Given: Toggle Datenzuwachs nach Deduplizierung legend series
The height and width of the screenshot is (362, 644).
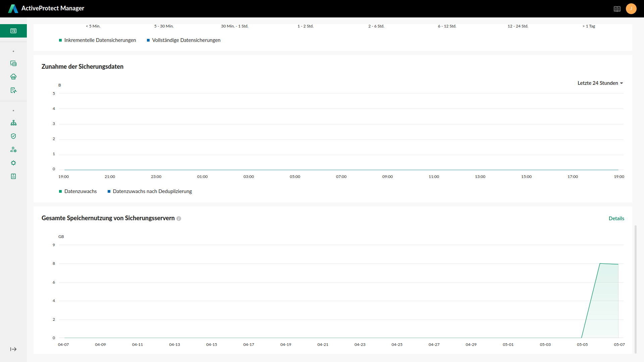Looking at the screenshot, I should click(x=150, y=191).
